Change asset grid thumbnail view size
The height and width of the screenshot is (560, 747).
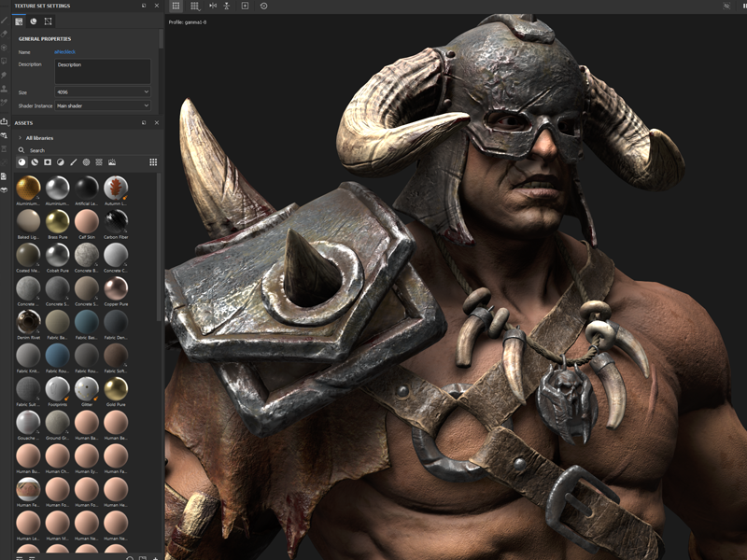(153, 162)
